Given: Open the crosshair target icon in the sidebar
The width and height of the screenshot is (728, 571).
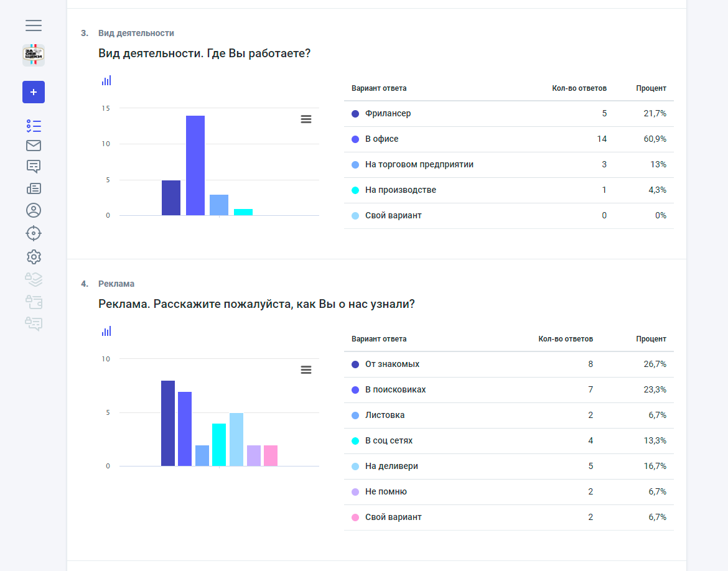Looking at the screenshot, I should point(34,233).
